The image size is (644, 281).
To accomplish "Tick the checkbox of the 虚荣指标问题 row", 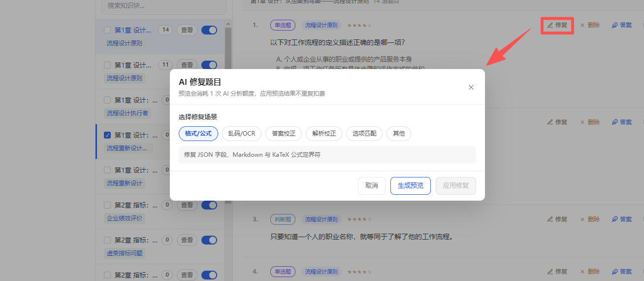I will 107,240.
